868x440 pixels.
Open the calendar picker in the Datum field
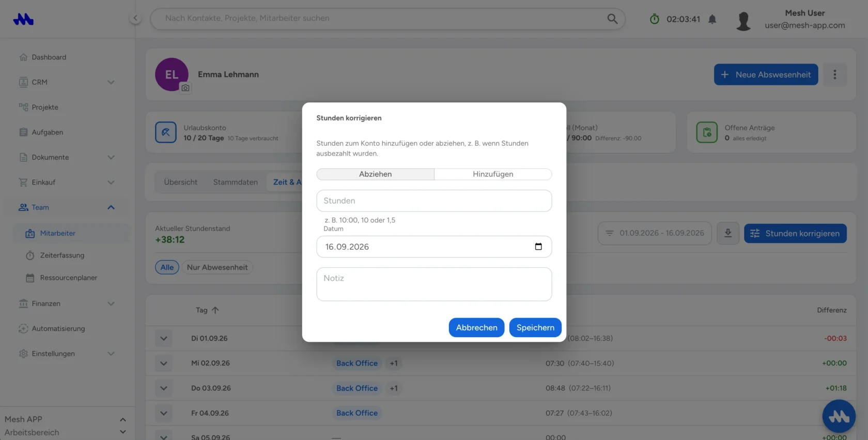point(538,247)
